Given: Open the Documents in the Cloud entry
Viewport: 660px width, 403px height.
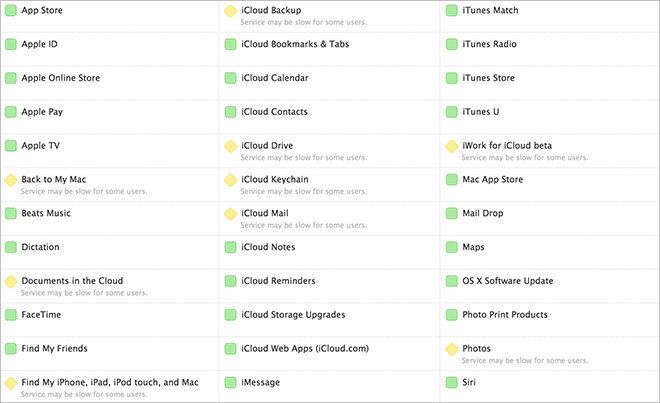Looking at the screenshot, I should pyautogui.click(x=72, y=281).
